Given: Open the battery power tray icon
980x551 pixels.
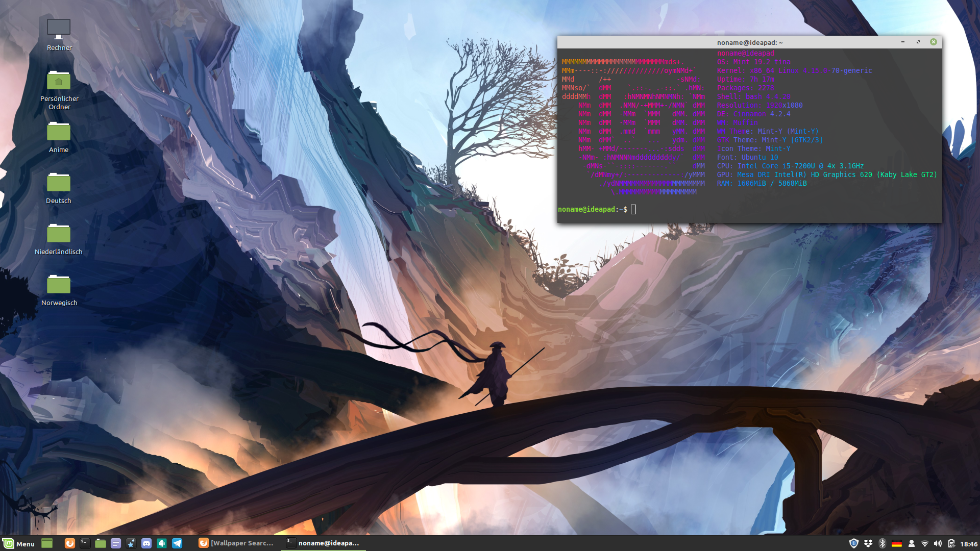Looking at the screenshot, I should pos(951,544).
